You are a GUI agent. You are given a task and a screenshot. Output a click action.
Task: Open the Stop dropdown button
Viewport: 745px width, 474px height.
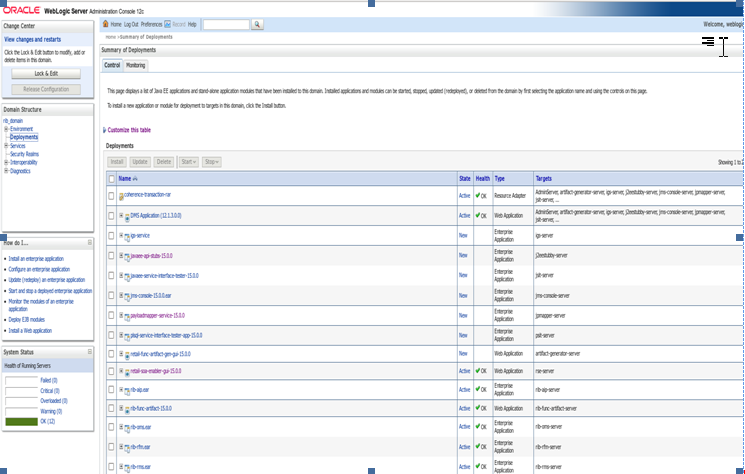tap(212, 162)
